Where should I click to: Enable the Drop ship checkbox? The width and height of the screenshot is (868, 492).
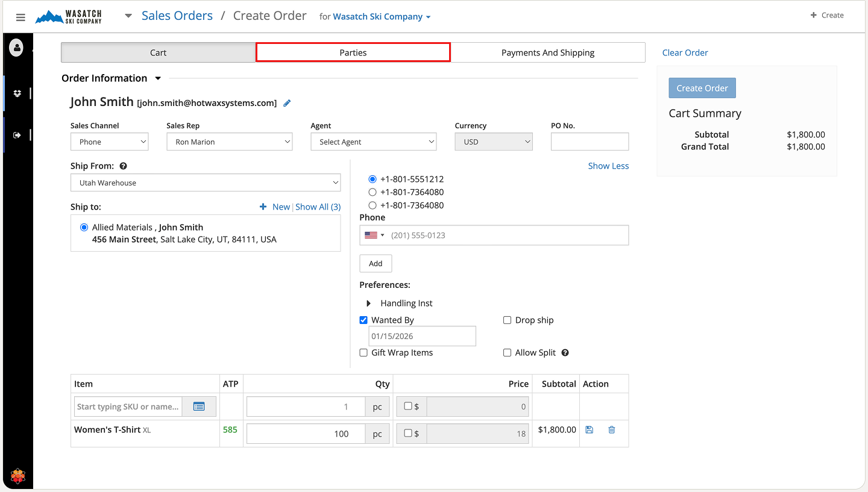coord(507,320)
